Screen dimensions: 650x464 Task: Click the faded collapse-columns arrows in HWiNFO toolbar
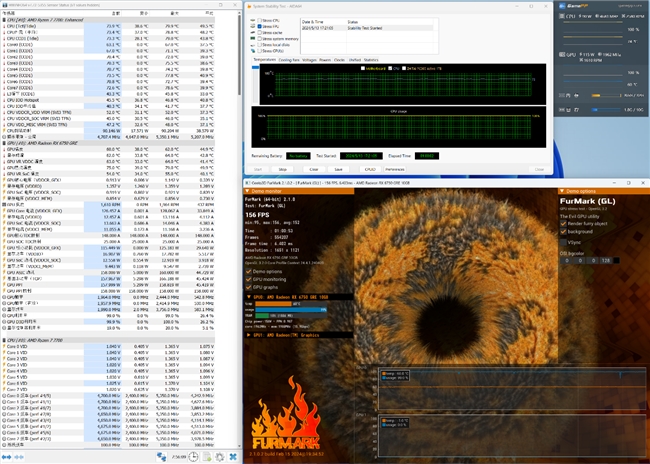point(19,457)
